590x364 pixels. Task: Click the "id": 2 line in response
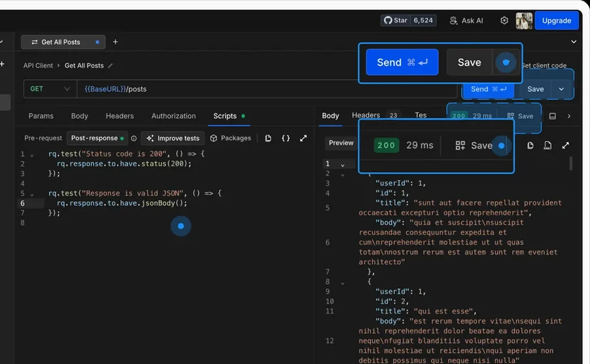point(392,301)
